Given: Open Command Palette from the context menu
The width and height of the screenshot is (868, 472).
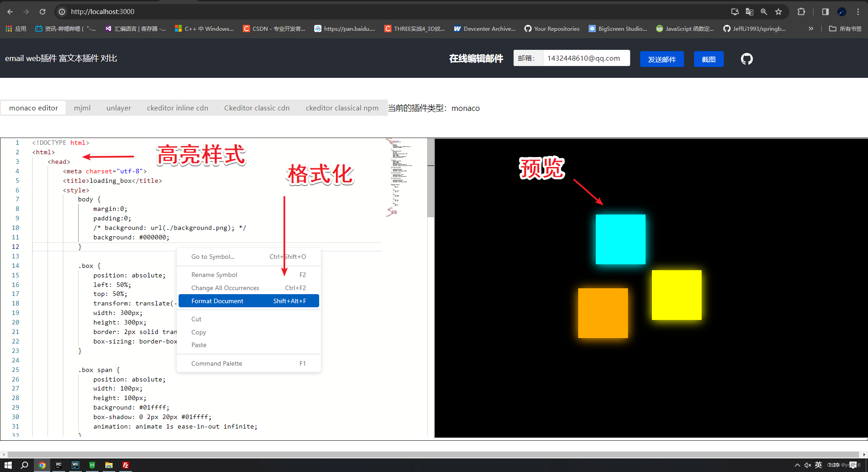Looking at the screenshot, I should pos(217,363).
